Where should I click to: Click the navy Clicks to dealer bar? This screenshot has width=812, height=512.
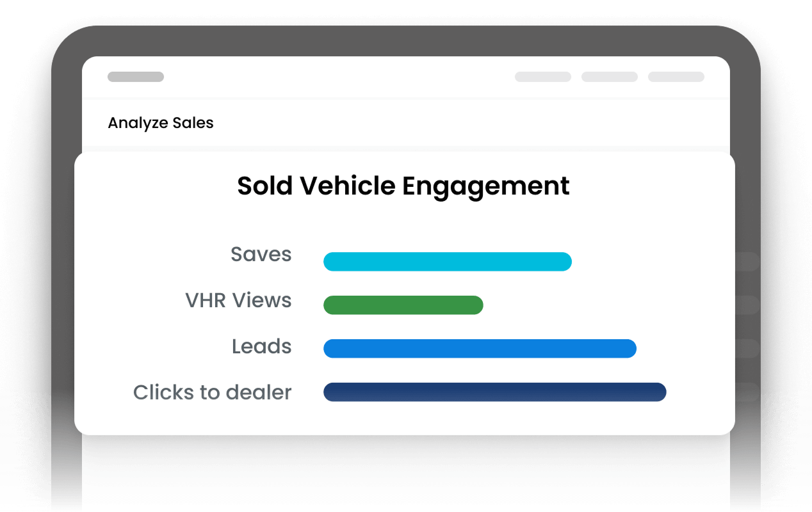pyautogui.click(x=495, y=392)
